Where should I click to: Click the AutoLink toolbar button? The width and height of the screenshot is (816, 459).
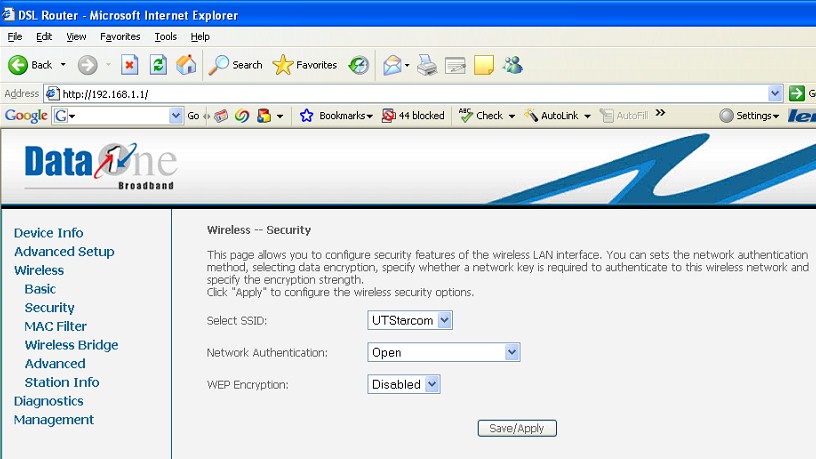point(552,116)
